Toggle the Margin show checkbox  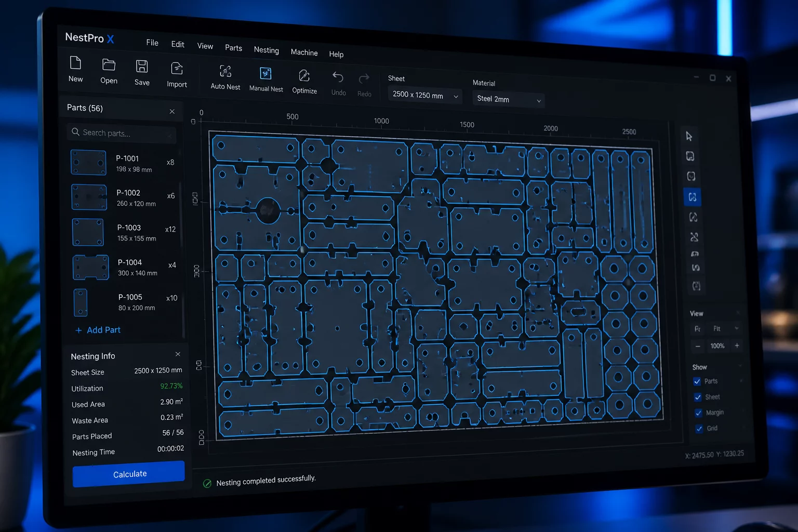(x=699, y=413)
